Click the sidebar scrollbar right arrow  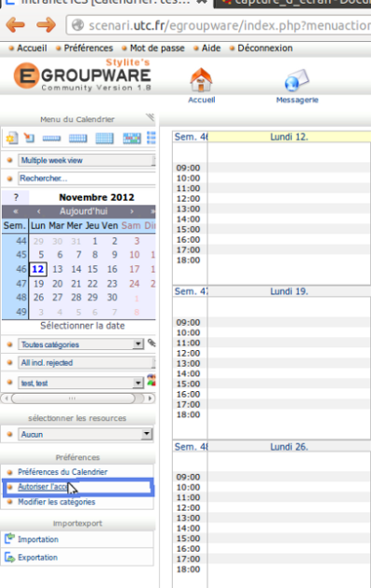[x=150, y=399]
